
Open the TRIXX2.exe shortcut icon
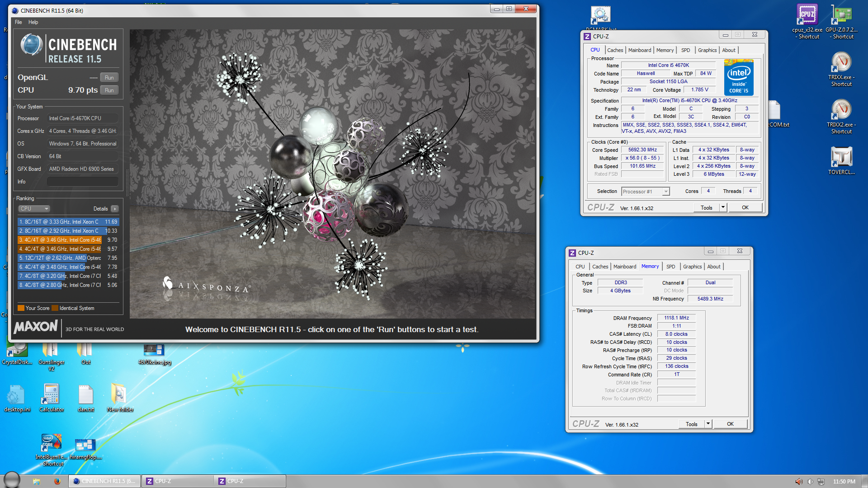click(841, 109)
